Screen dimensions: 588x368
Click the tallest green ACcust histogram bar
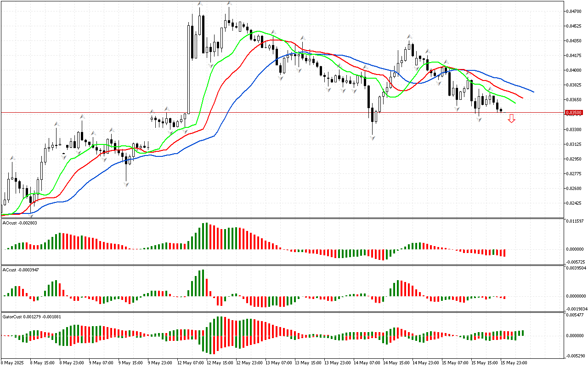coord(202,283)
